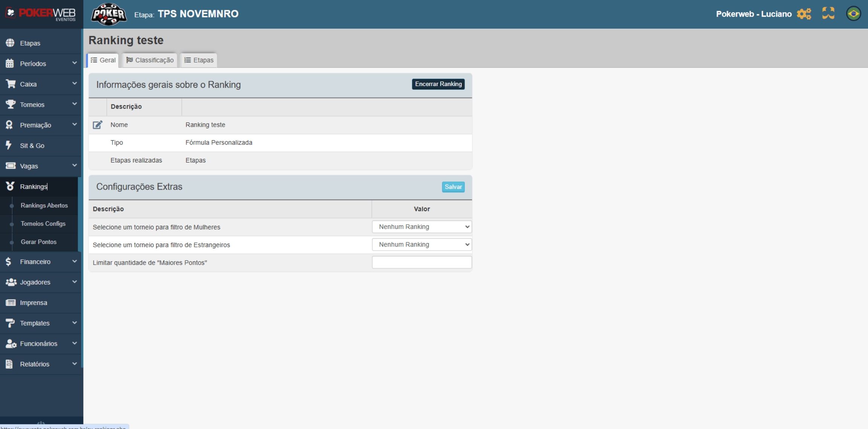Click the Sit & Go lightning icon
868x429 pixels.
click(9, 146)
